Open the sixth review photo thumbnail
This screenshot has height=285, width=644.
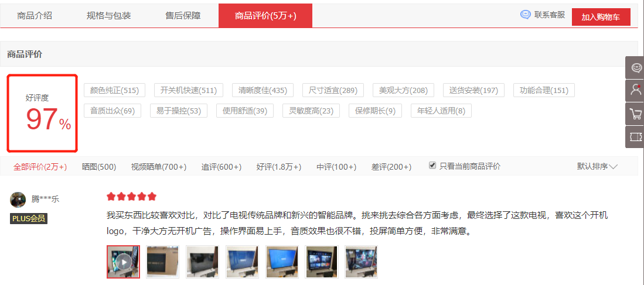(322, 262)
